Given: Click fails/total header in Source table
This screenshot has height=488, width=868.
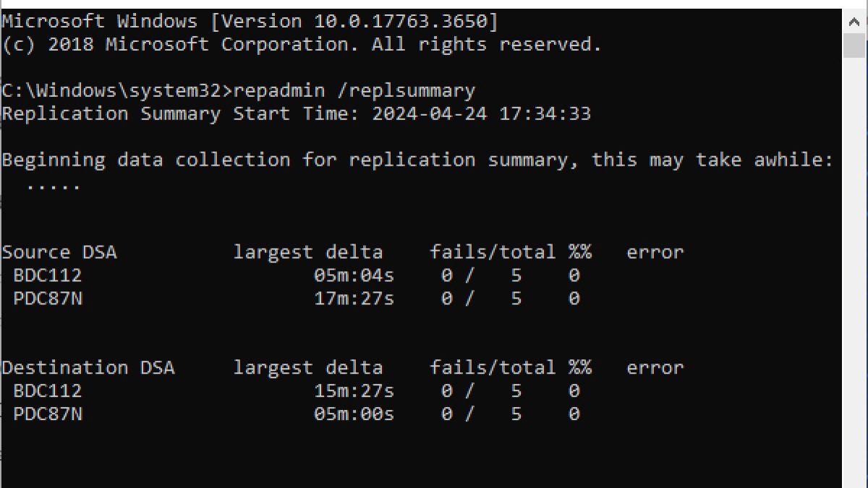Looking at the screenshot, I should tap(493, 252).
